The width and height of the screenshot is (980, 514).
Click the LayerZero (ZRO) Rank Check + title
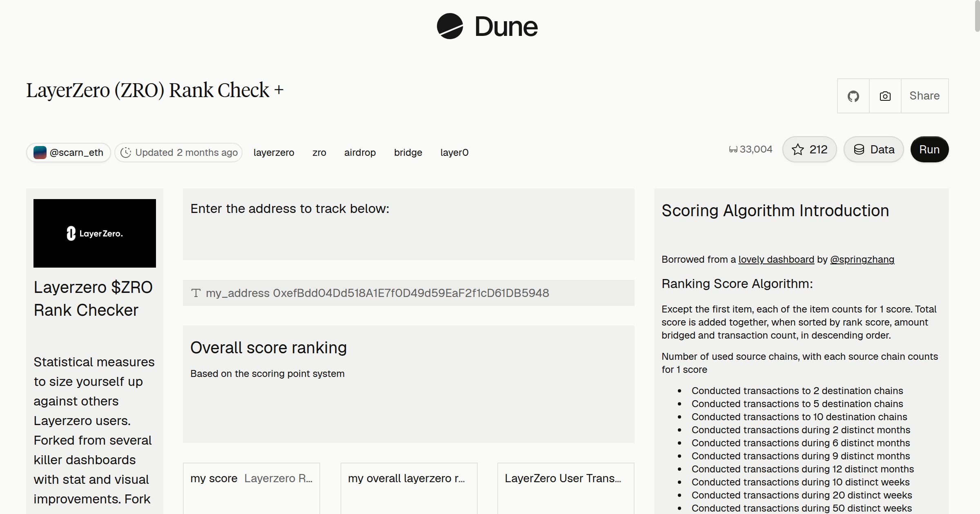point(155,90)
